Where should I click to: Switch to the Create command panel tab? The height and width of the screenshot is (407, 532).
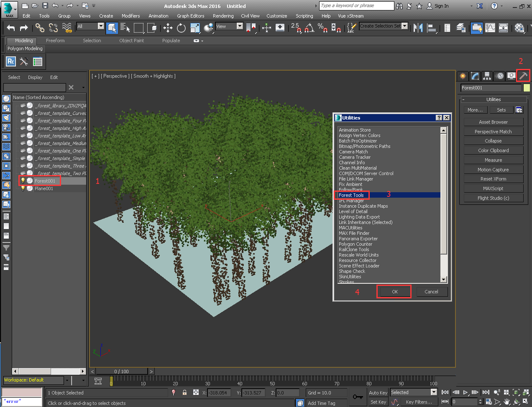click(463, 76)
